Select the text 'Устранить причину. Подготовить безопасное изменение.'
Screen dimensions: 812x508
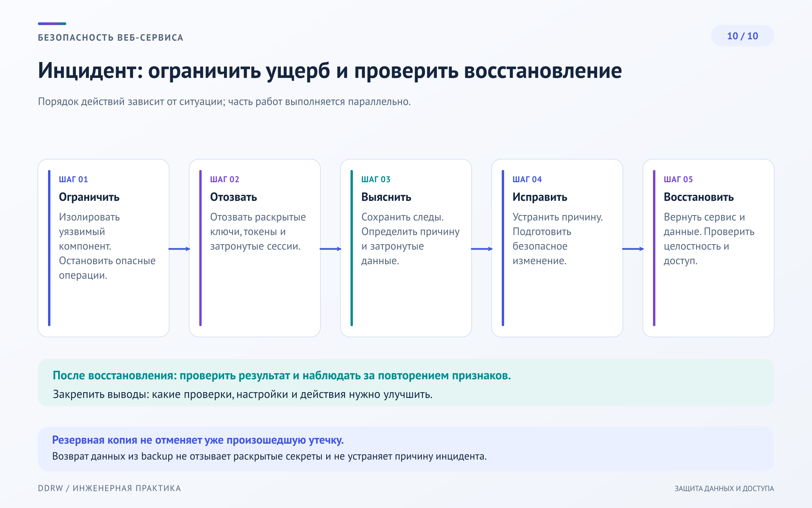[x=558, y=239]
